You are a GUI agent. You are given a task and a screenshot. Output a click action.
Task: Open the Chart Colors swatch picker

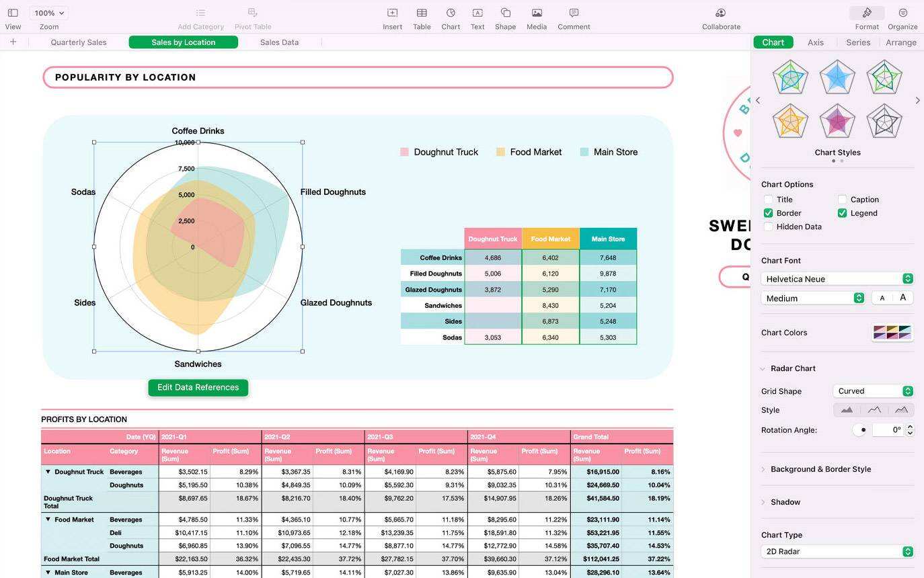point(892,333)
